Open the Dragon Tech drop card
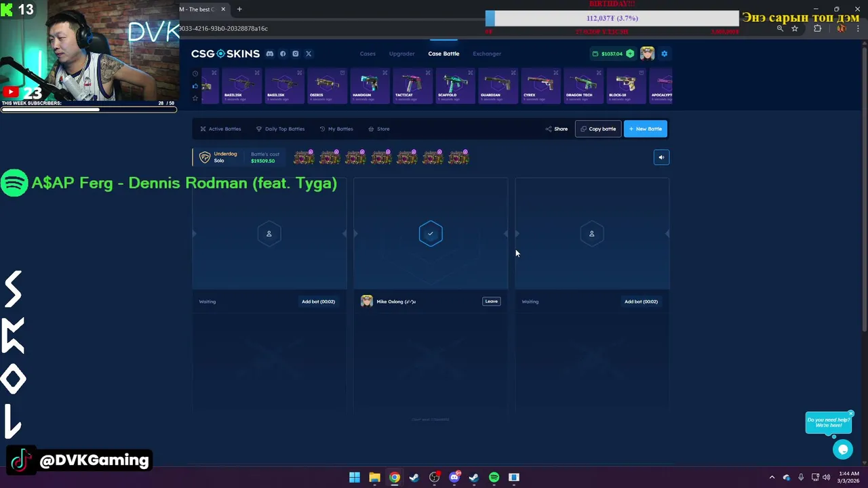This screenshot has width=868, height=488. pyautogui.click(x=583, y=85)
